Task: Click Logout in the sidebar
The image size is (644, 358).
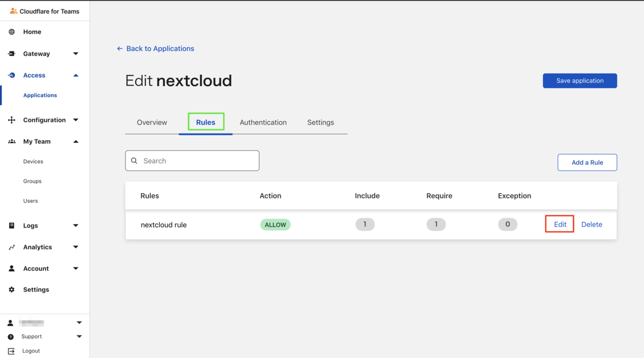Action: 31,350
